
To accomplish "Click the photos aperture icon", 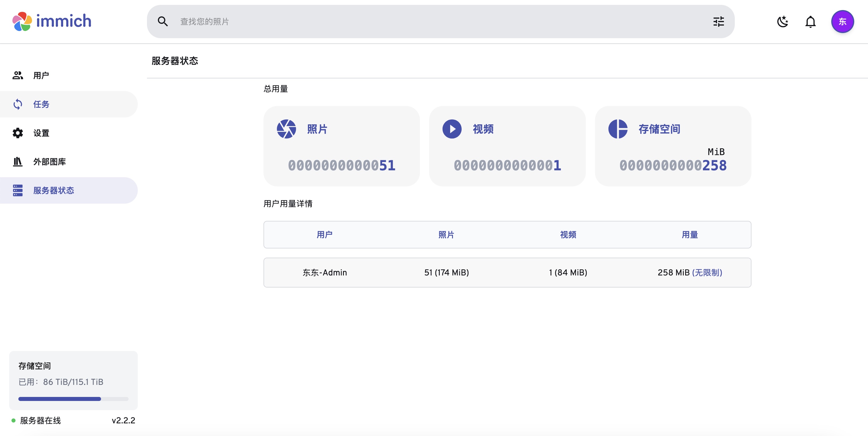I will (x=286, y=129).
